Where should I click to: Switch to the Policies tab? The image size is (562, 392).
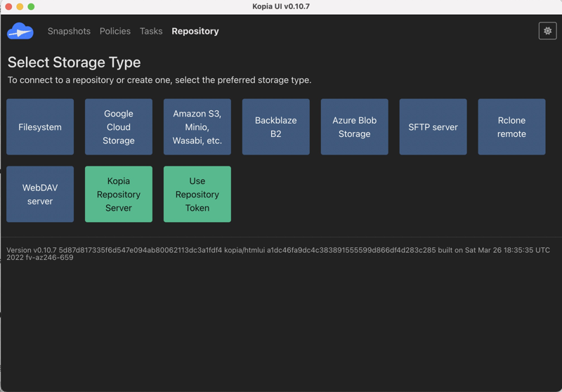click(x=115, y=31)
